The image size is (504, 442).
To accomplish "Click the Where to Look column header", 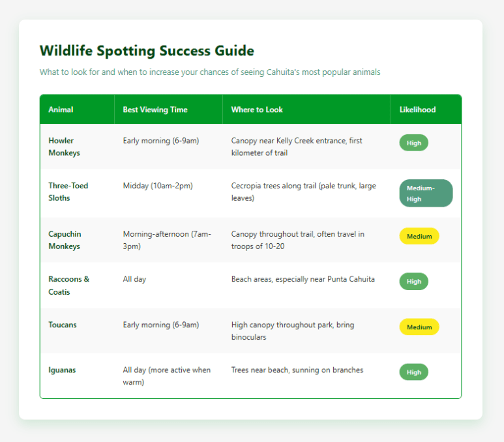I will [x=257, y=110].
